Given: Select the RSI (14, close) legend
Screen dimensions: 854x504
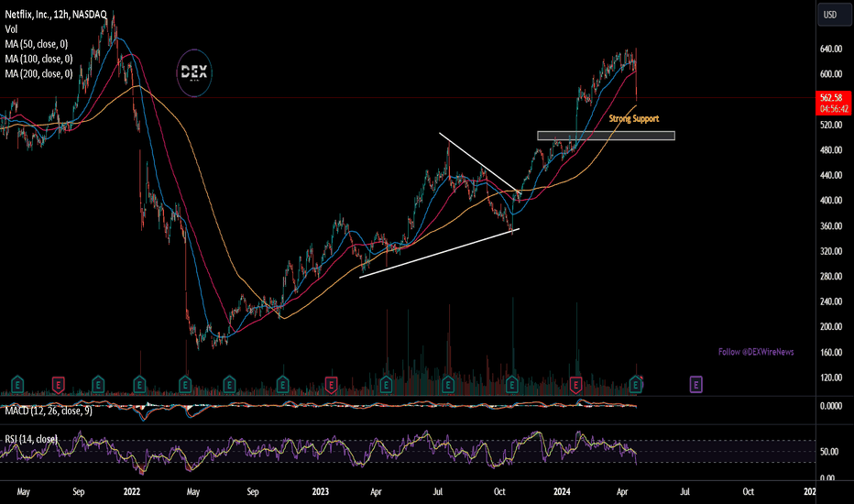Looking at the screenshot, I should (31, 439).
